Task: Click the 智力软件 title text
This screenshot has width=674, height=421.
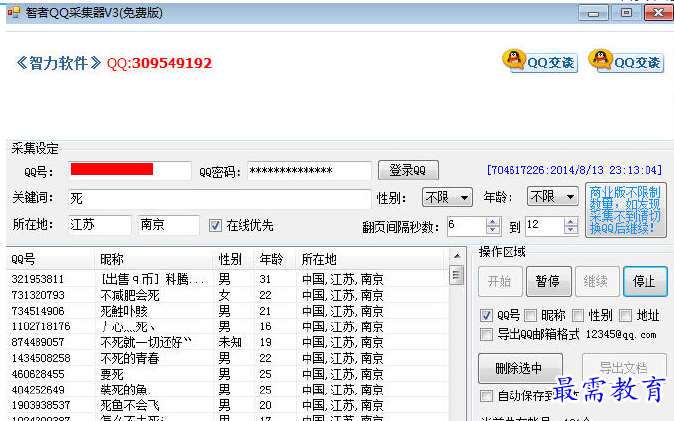Action: [x=59, y=63]
